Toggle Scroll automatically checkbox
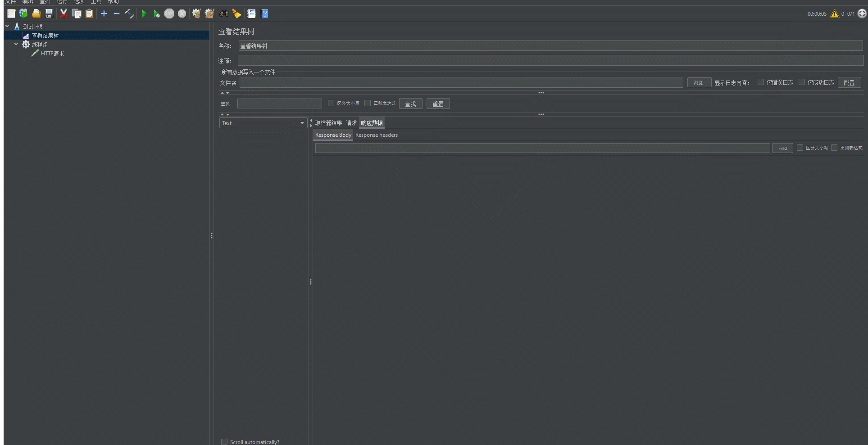 (224, 442)
